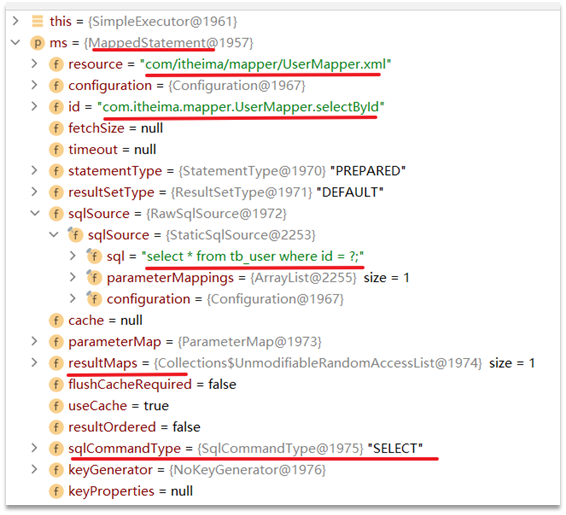Expand the resultMaps list node
566x515 pixels.
[x=34, y=362]
